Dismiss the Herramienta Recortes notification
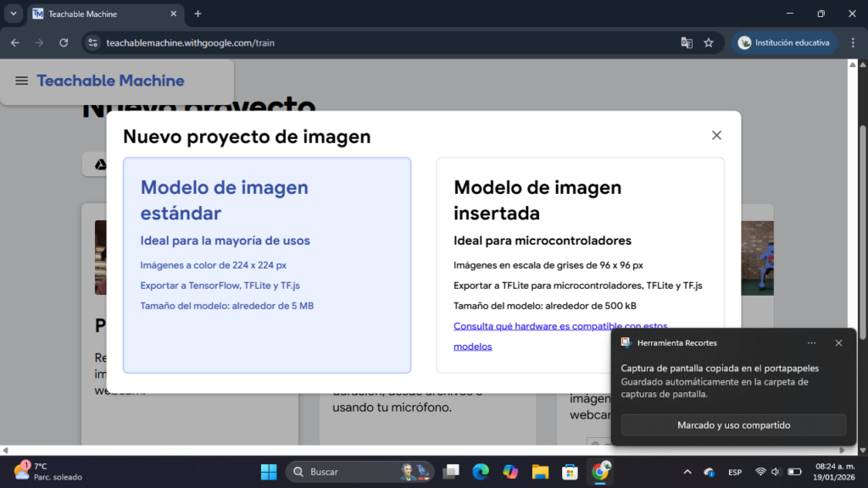Screen dimensions: 868x488 pos(838,343)
